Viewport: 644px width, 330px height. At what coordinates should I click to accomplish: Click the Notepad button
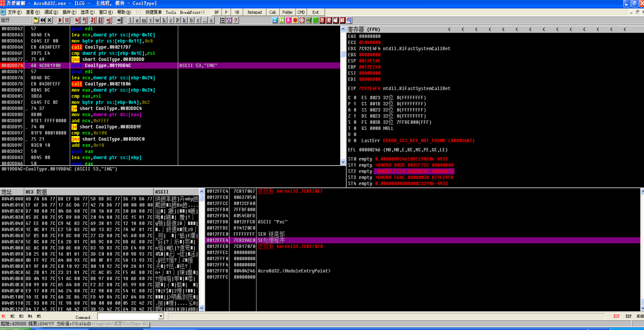point(255,12)
